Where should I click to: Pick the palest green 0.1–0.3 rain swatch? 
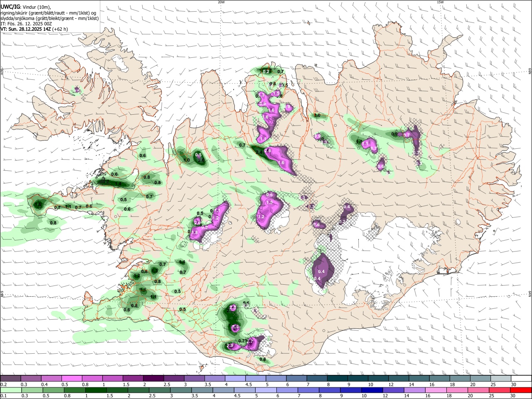pyautogui.click(x=10, y=390)
